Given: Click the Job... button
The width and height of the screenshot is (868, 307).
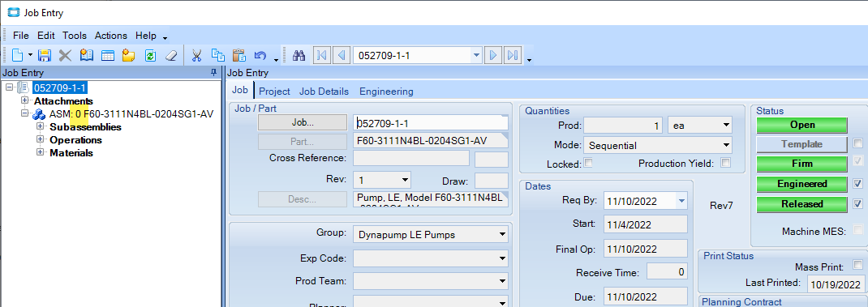Looking at the screenshot, I should pyautogui.click(x=303, y=122).
